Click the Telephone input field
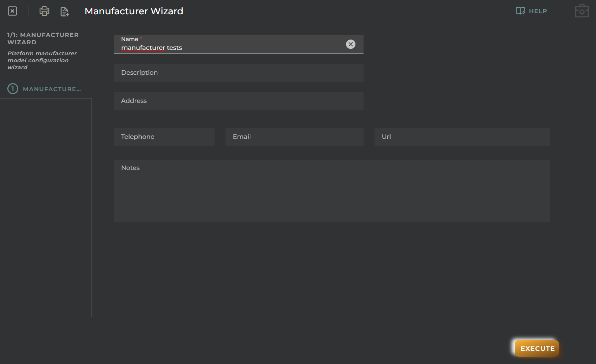Viewport: 596px width, 364px height. [x=164, y=137]
